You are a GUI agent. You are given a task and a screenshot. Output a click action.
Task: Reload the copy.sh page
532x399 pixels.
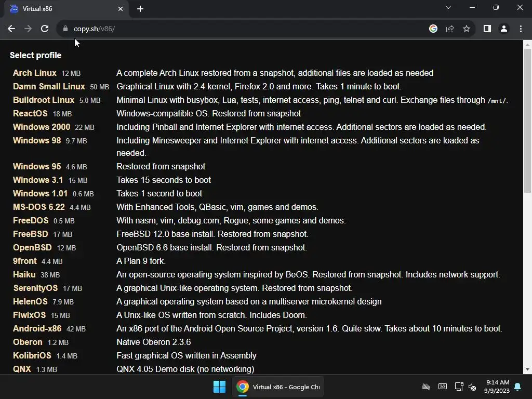(x=45, y=29)
